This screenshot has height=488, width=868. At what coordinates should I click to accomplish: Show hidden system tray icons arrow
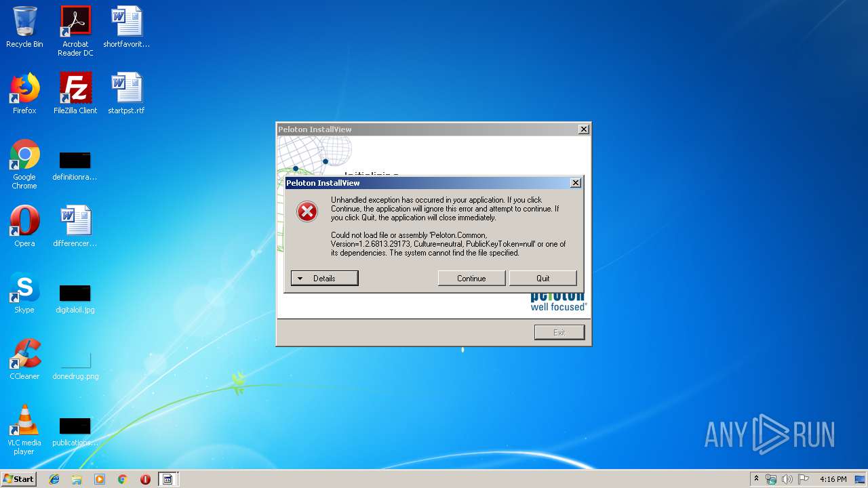[x=756, y=479]
